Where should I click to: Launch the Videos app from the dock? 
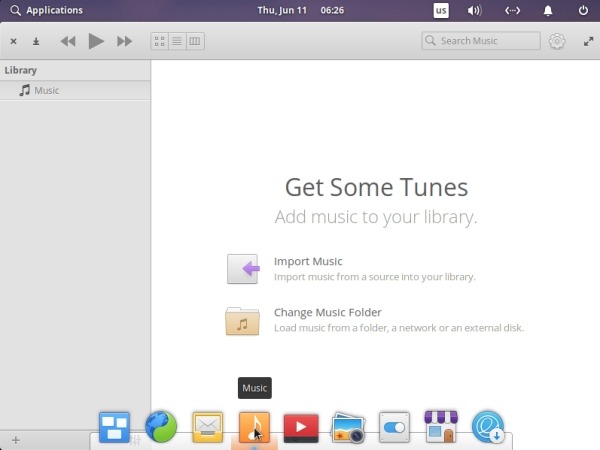click(301, 428)
